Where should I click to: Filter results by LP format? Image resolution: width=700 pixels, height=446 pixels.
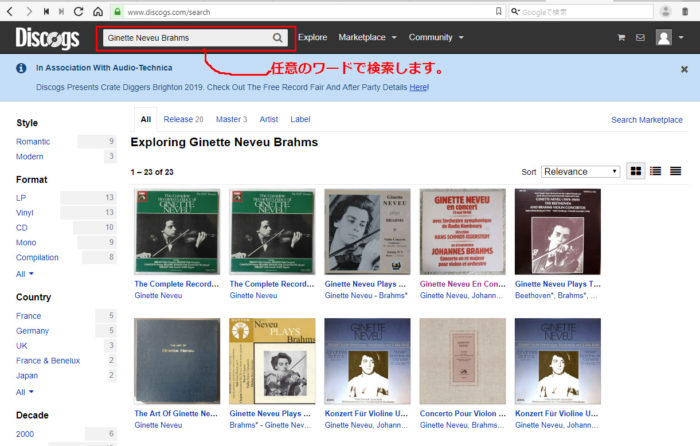[21, 198]
